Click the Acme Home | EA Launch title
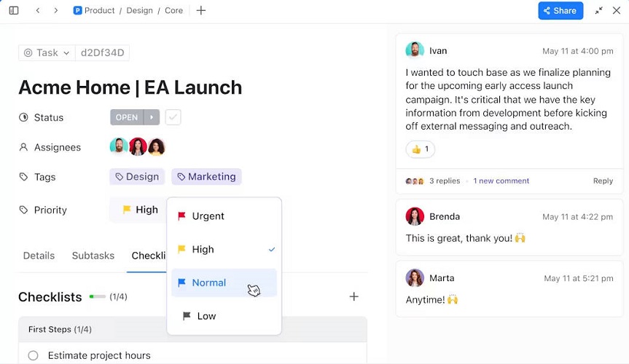Screen dimensions: 629x364 (x=130, y=87)
